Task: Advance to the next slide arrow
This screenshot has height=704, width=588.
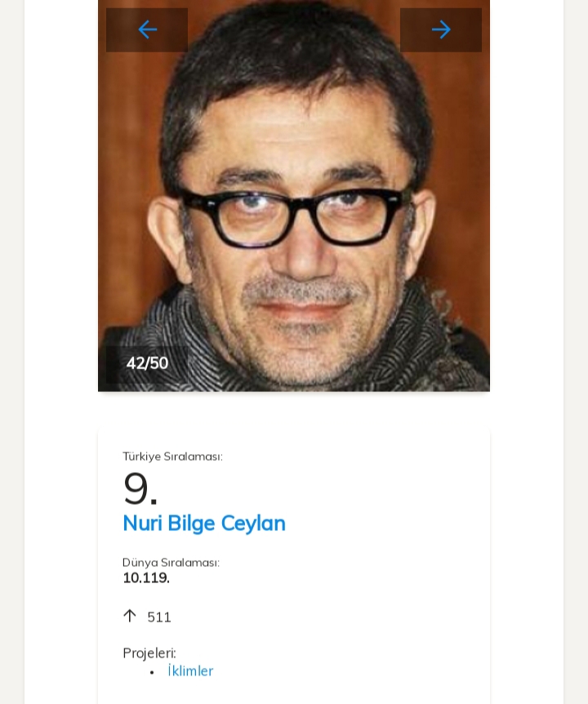Action: point(441,30)
